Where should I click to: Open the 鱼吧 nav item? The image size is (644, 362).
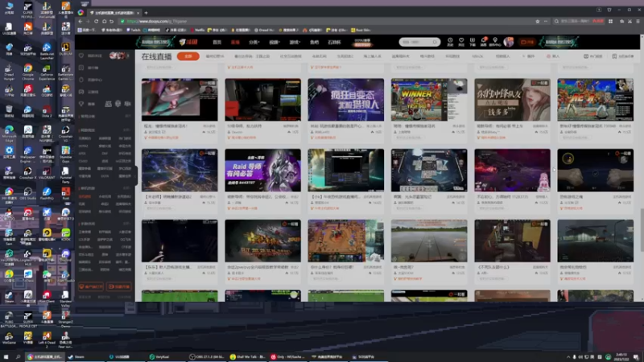click(314, 42)
